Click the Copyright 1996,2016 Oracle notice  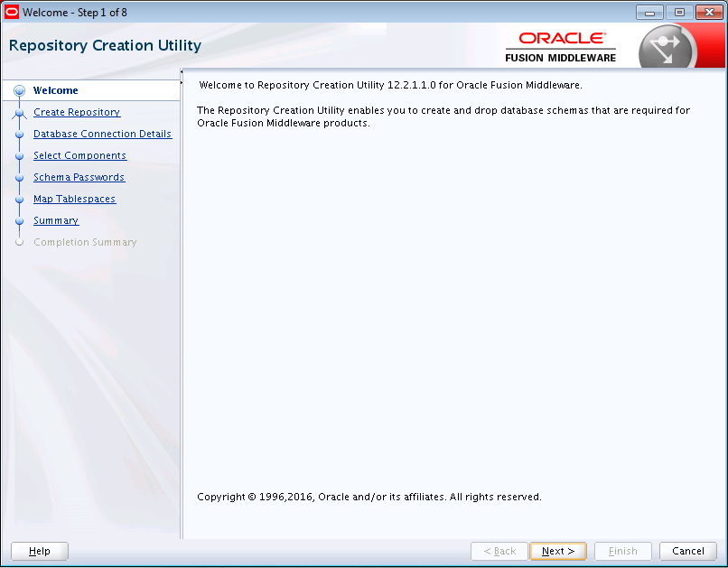pos(369,497)
